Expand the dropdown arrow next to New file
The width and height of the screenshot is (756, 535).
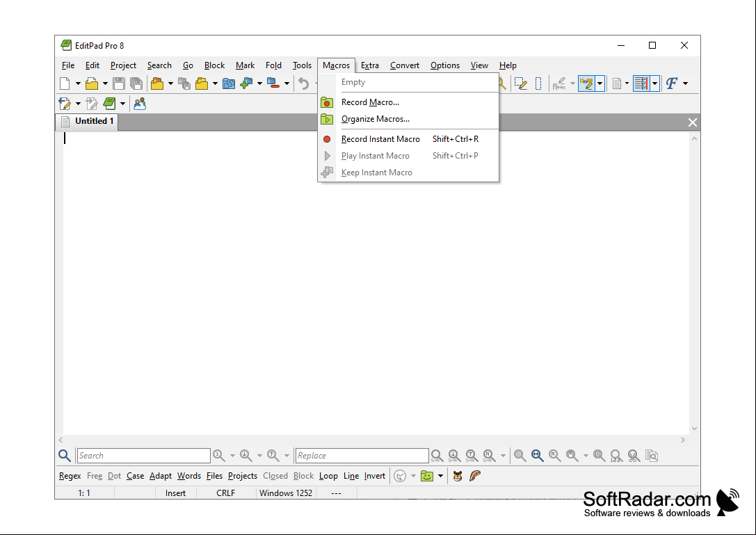point(78,83)
